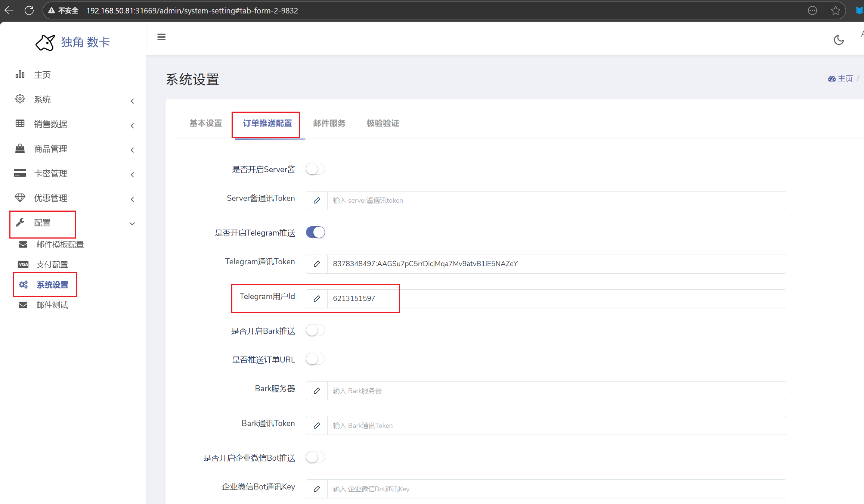This screenshot has height=504, width=864.
Task: Toggle the 是否推送订单URL switch
Action: point(315,359)
